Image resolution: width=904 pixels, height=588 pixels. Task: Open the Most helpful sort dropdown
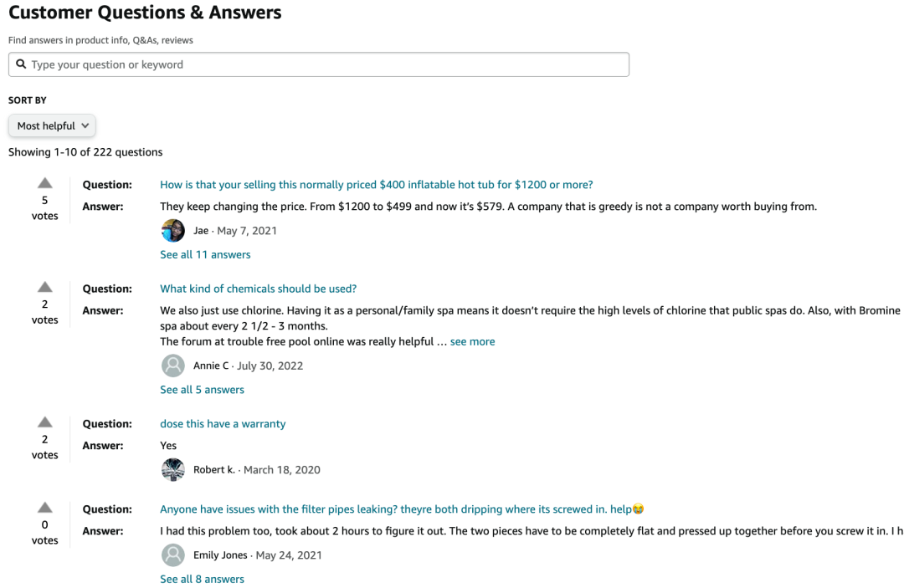coord(52,125)
